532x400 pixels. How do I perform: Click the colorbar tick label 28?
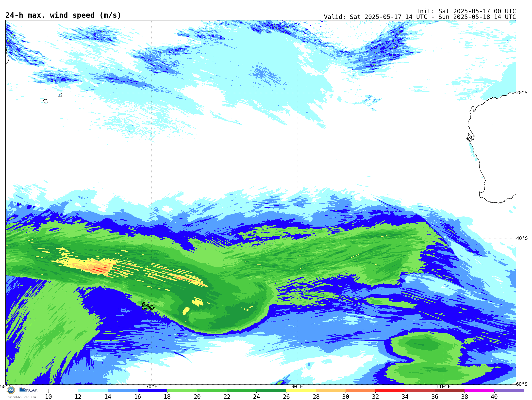316,397
